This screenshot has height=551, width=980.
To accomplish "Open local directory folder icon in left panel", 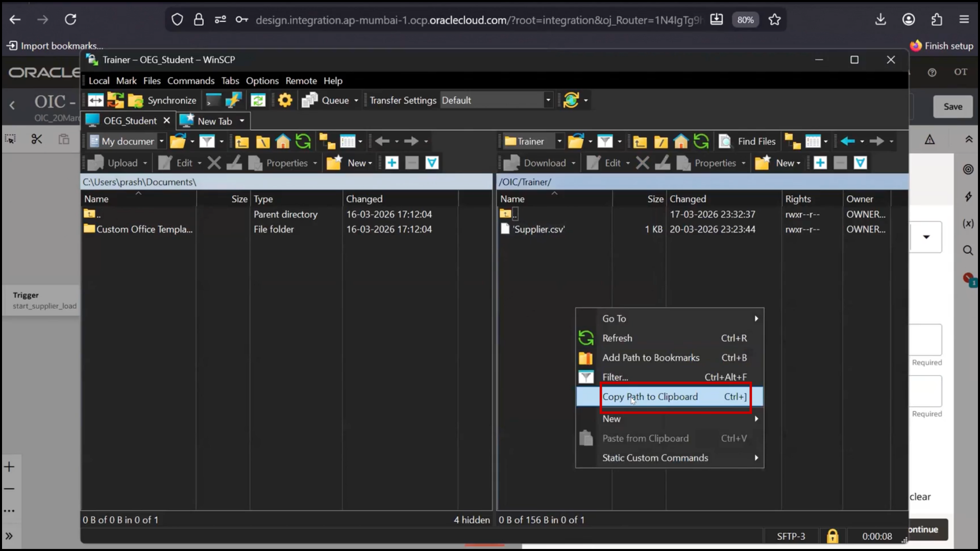I will coord(178,141).
